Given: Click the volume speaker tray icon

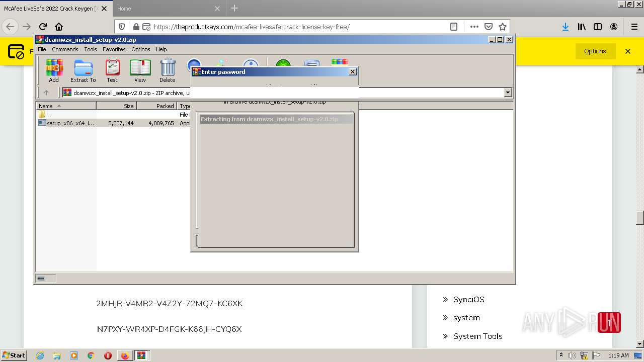Looking at the screenshot, I should (572, 355).
